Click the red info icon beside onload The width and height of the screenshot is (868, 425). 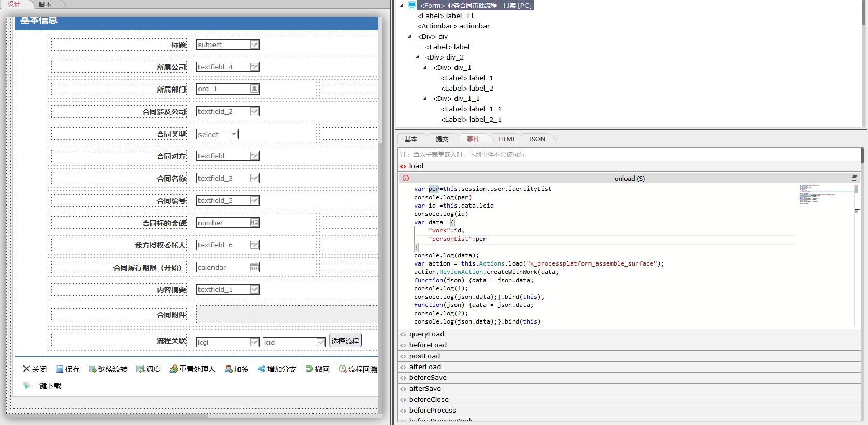click(x=406, y=178)
